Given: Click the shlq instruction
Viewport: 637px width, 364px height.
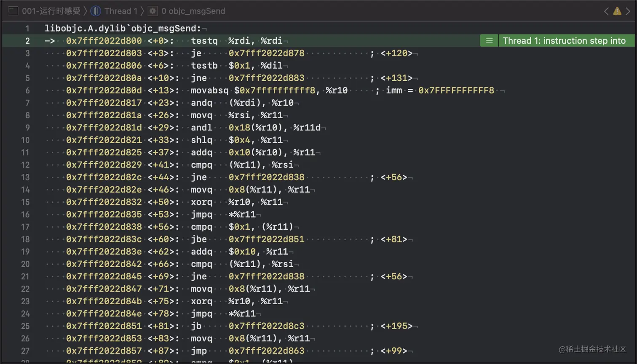Looking at the screenshot, I should coord(201,140).
